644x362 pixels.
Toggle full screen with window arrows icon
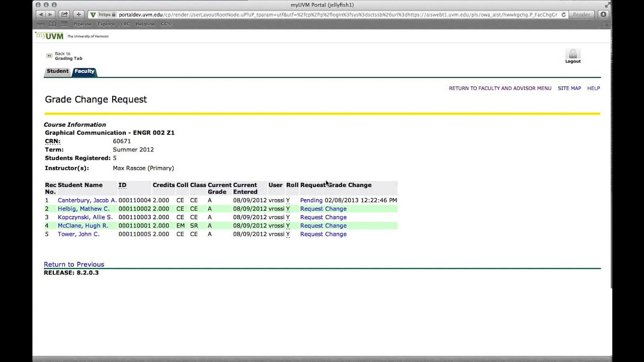pyautogui.click(x=607, y=5)
